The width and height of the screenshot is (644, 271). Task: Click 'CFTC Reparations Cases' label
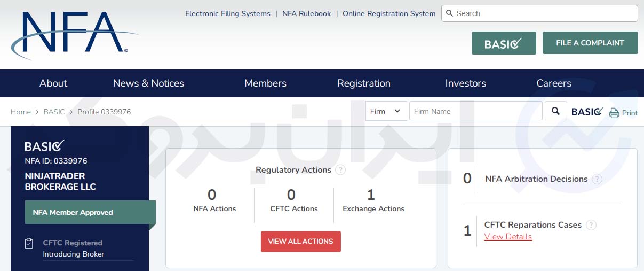coord(532,225)
